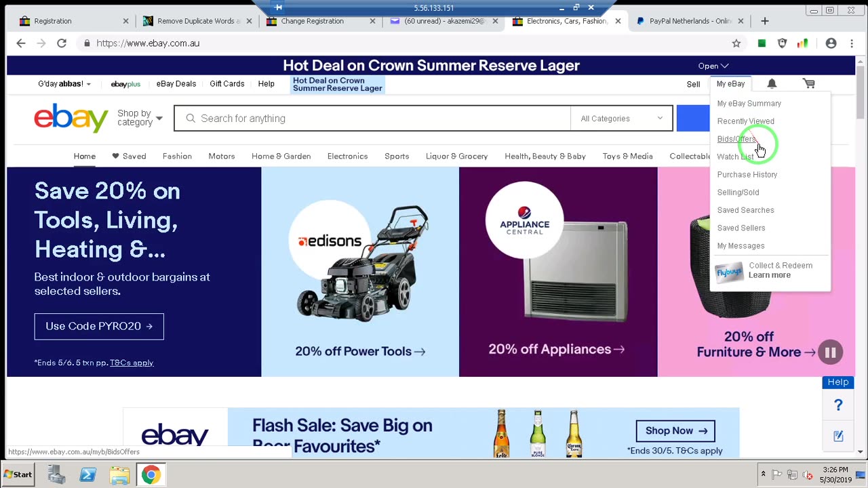The width and height of the screenshot is (868, 488).
Task: Open Server Manager from the taskbar
Action: [57, 474]
